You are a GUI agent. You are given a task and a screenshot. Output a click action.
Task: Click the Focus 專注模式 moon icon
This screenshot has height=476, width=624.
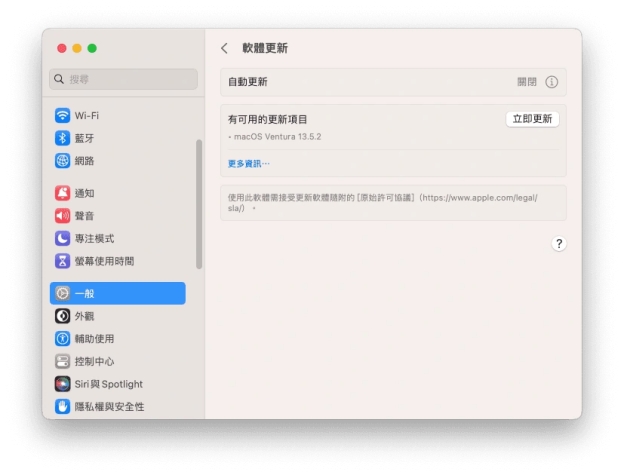tap(62, 238)
